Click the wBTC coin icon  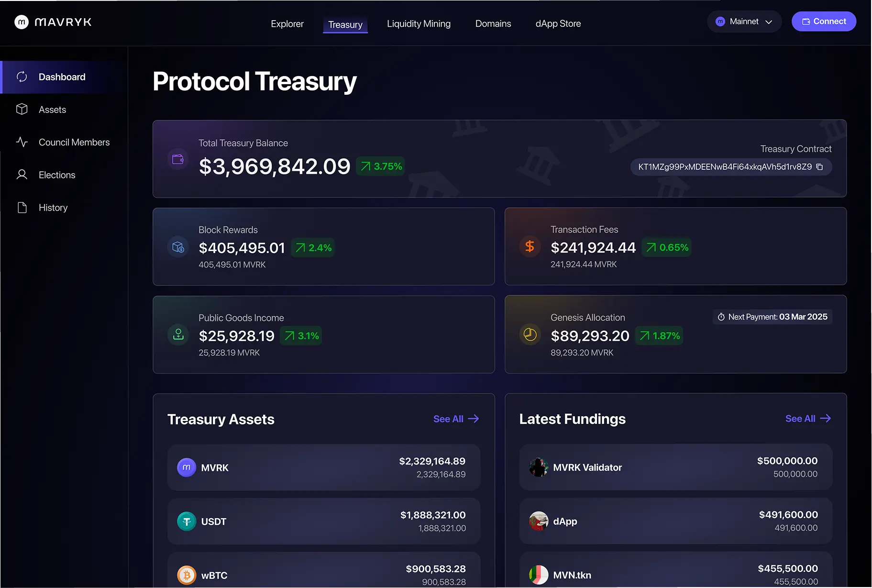point(187,575)
